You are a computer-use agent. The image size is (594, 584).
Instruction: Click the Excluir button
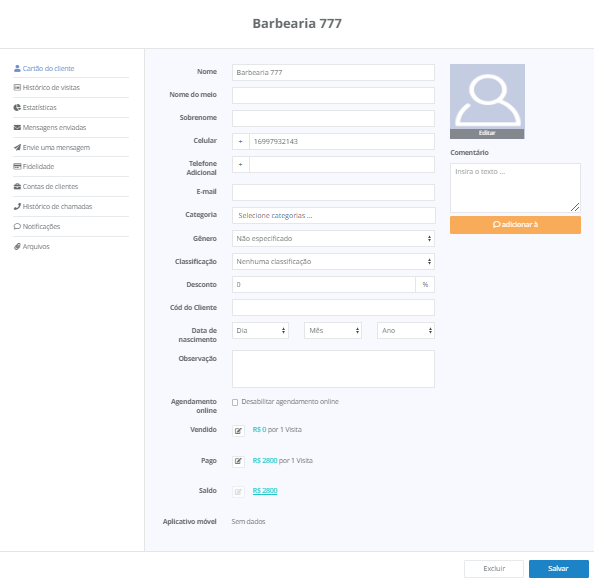494,568
